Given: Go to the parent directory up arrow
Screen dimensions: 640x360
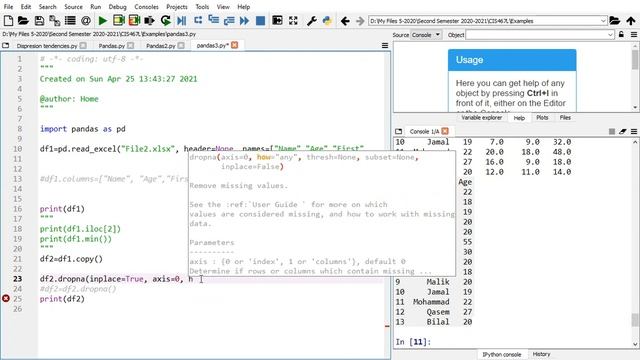Looking at the screenshot, I should click(631, 20).
